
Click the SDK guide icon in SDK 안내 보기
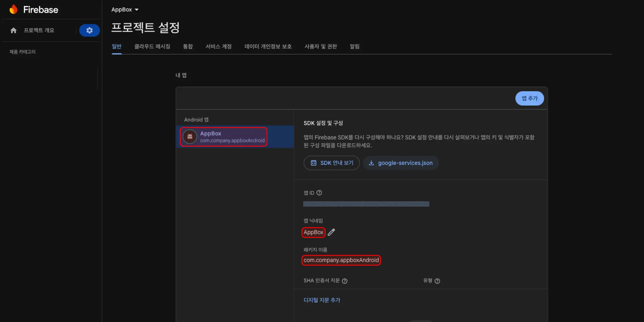point(314,163)
